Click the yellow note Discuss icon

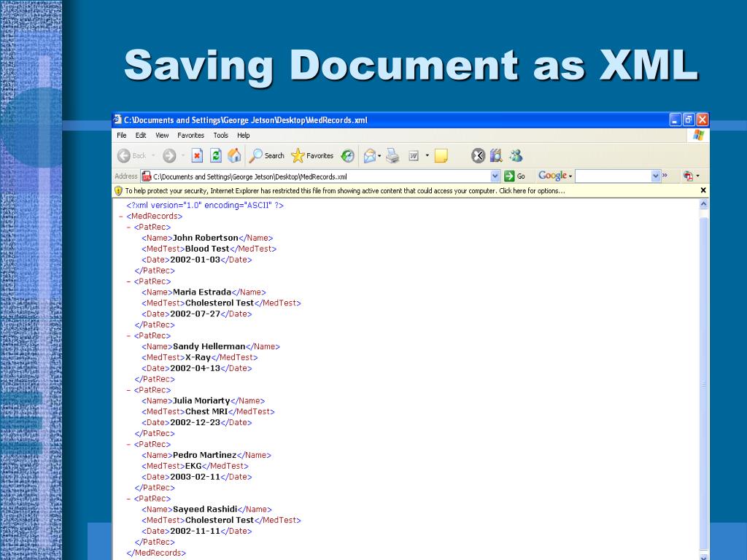pos(441,156)
